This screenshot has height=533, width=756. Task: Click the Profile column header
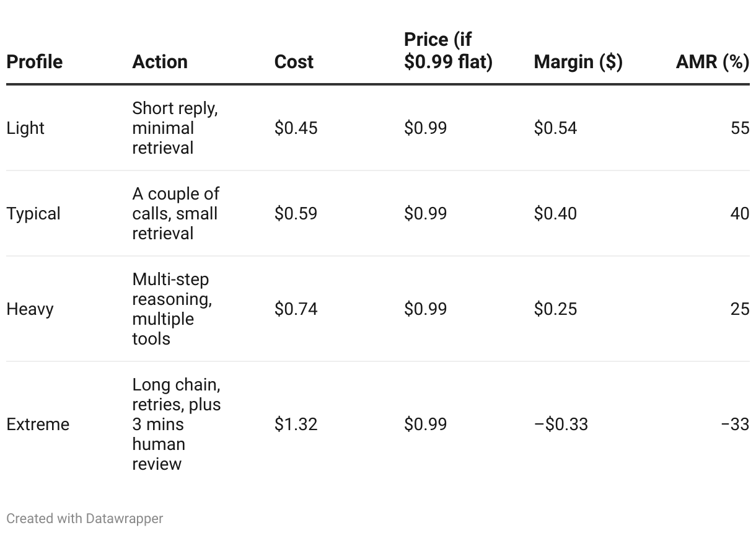point(35,62)
